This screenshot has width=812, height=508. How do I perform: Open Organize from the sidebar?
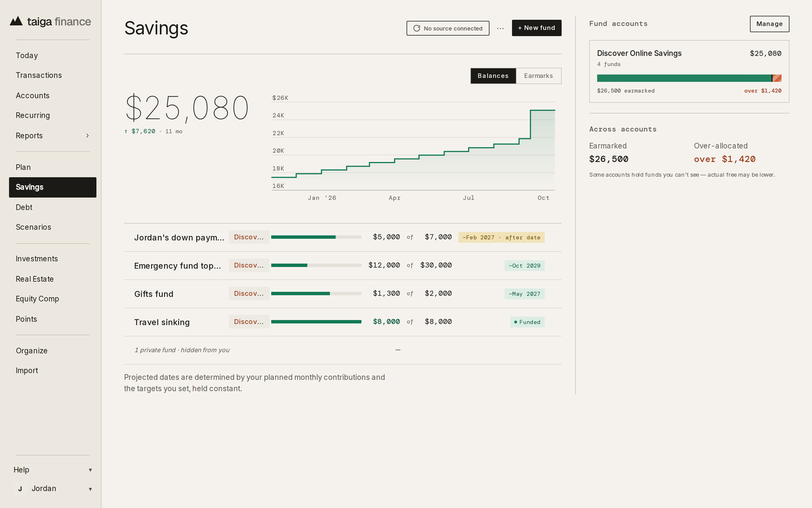point(52,351)
